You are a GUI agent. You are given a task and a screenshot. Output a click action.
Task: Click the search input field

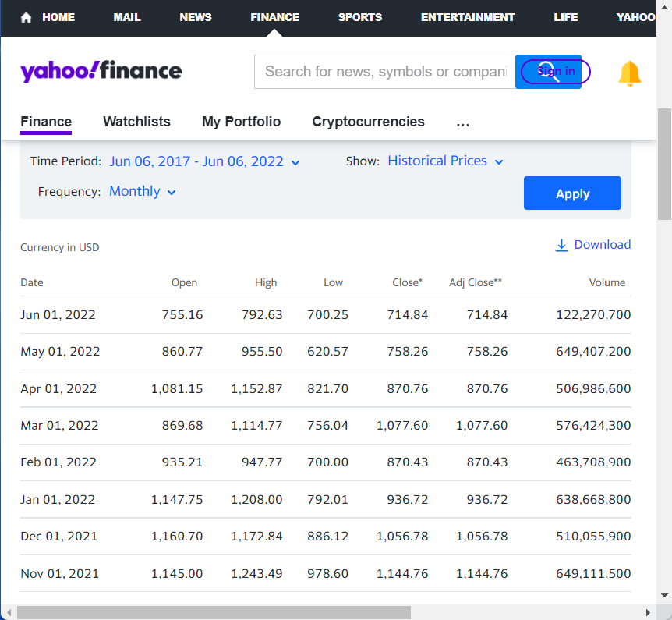point(384,72)
